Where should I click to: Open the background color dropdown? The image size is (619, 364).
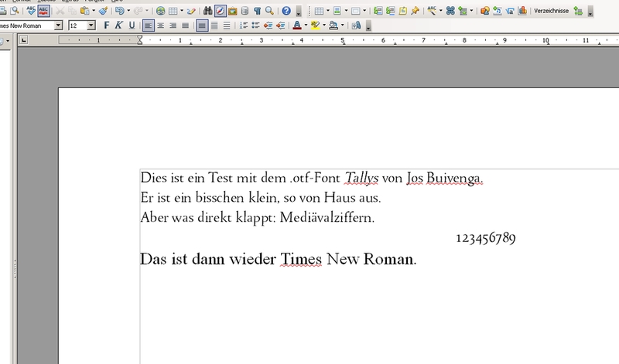pos(342,26)
